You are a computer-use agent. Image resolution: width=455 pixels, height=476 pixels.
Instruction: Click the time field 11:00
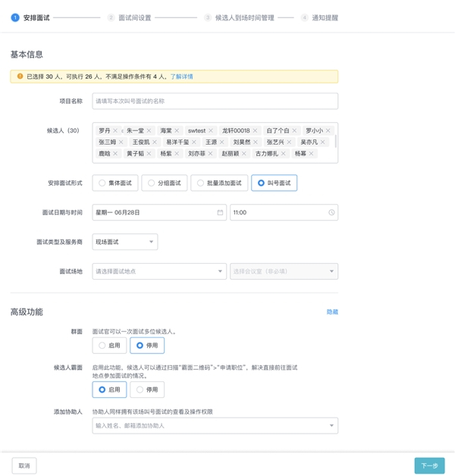click(x=284, y=212)
